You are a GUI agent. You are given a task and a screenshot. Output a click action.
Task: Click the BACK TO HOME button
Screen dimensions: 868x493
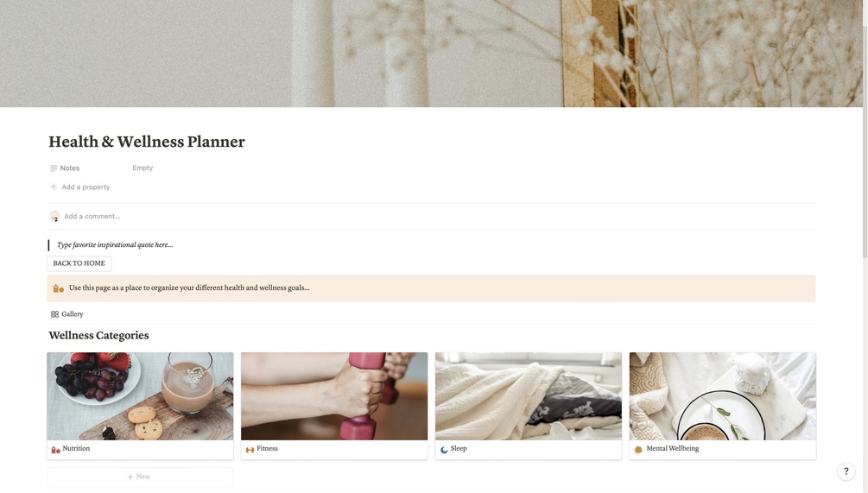coord(79,263)
